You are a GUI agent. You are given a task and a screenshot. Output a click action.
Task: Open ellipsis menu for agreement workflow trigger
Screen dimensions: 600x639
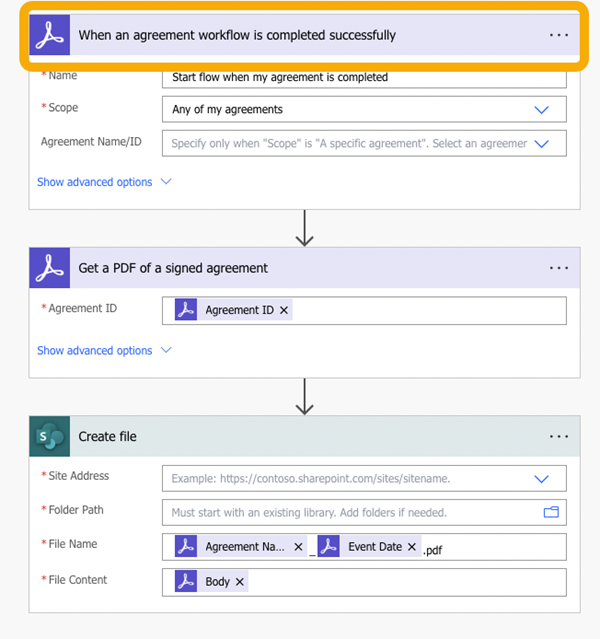coord(558,35)
